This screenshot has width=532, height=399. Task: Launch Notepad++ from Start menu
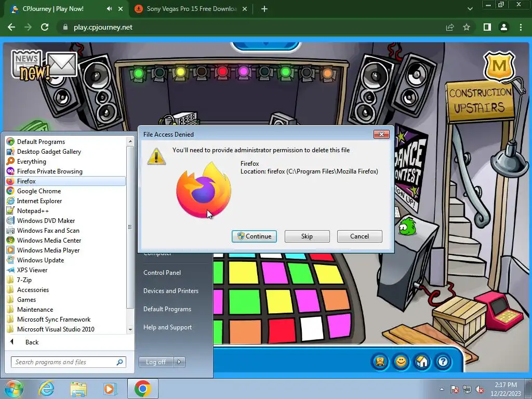pyautogui.click(x=33, y=211)
